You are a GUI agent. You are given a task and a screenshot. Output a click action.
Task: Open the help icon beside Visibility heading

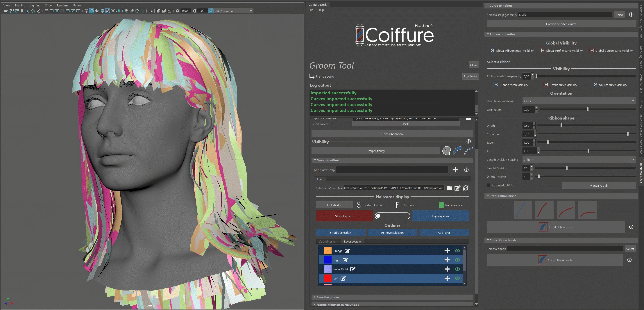(x=468, y=142)
